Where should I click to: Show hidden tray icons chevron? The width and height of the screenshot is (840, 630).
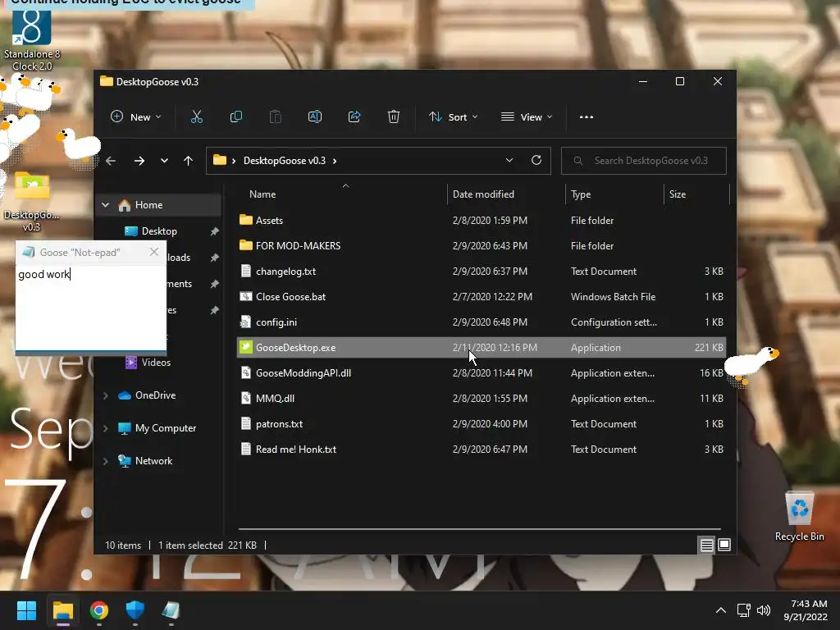point(721,610)
